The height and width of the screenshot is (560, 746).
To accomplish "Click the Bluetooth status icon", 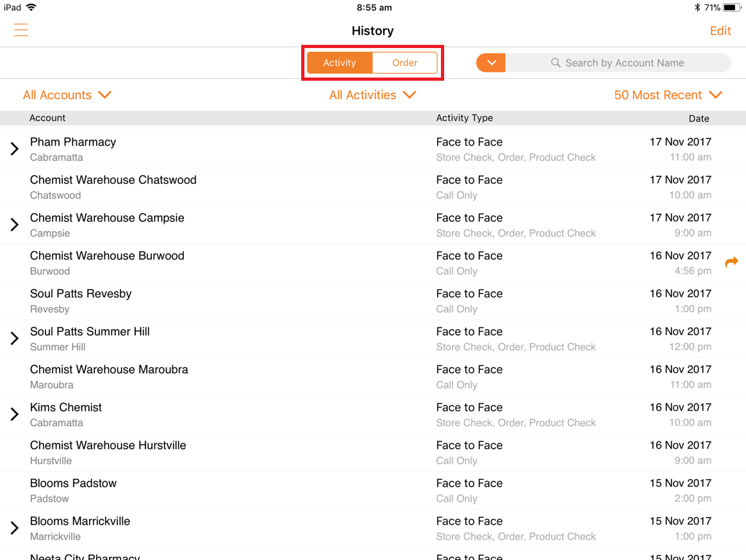I will tap(697, 7).
